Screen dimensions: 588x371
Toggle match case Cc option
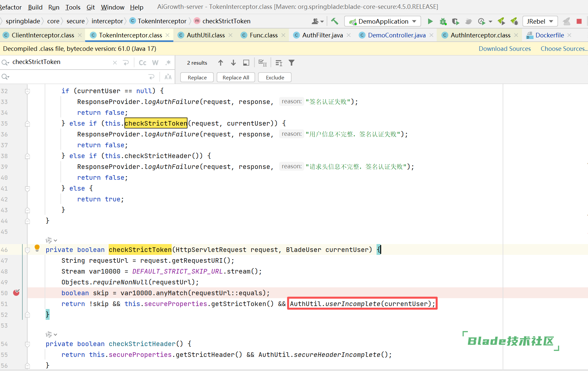[x=142, y=63]
